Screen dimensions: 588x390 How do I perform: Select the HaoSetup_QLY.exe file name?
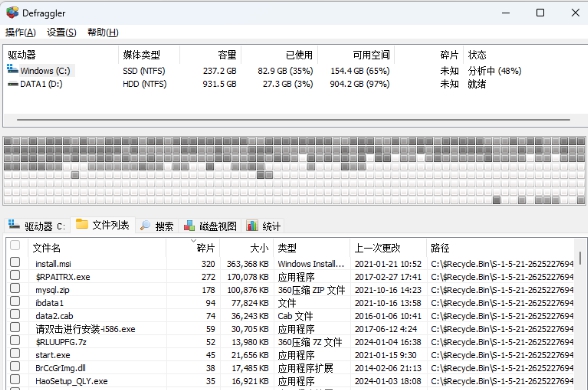pyautogui.click(x=71, y=381)
